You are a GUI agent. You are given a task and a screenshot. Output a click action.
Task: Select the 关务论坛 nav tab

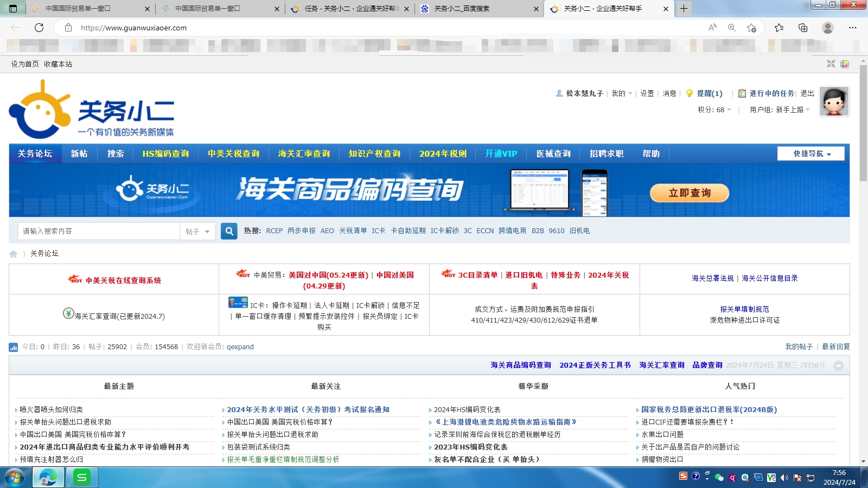(x=35, y=154)
